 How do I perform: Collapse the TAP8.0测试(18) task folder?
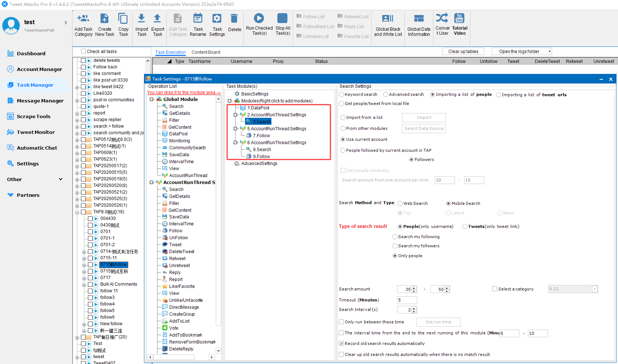click(77, 212)
